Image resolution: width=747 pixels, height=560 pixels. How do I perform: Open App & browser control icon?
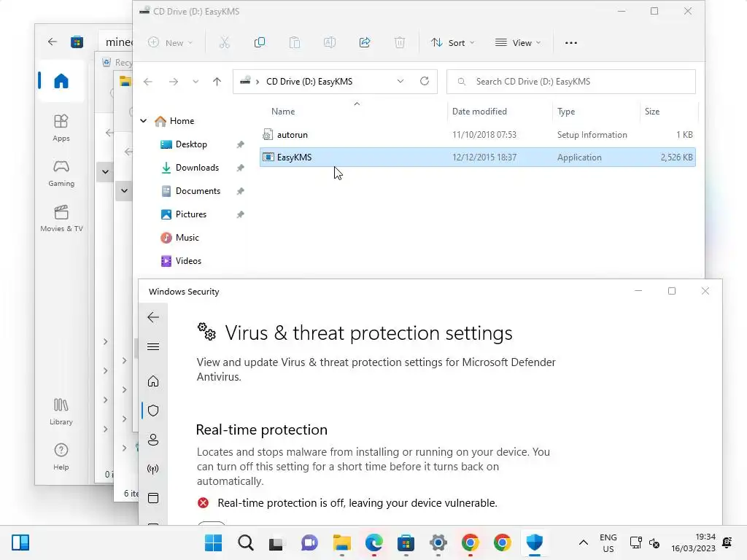pos(153,498)
